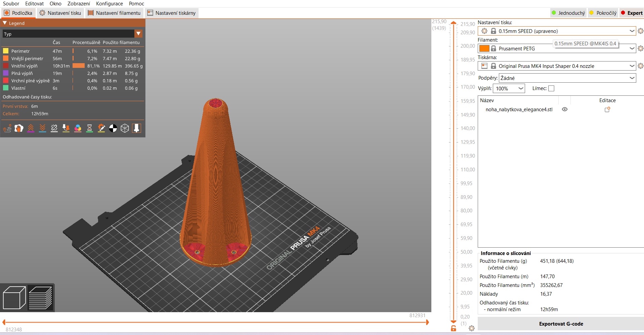Screen dimensions: 644x335
Task: Open print settings gear next to 0.15mm SPEED
Action: (640, 31)
